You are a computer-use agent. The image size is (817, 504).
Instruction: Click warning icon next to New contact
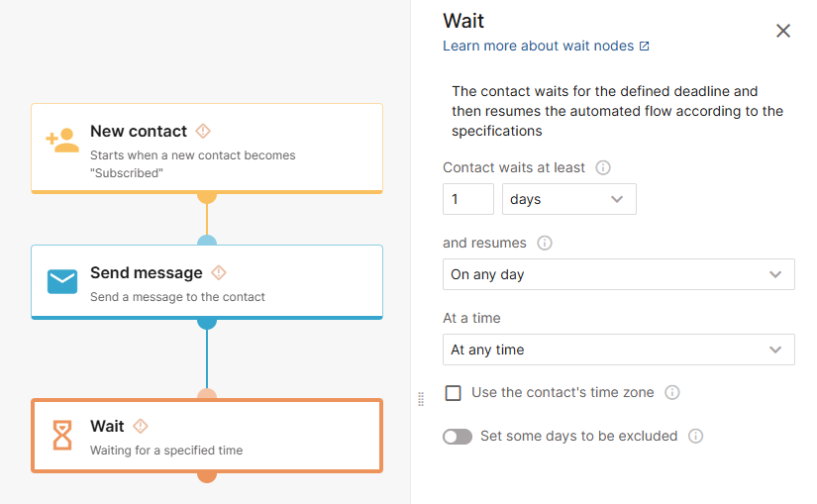coord(203,131)
